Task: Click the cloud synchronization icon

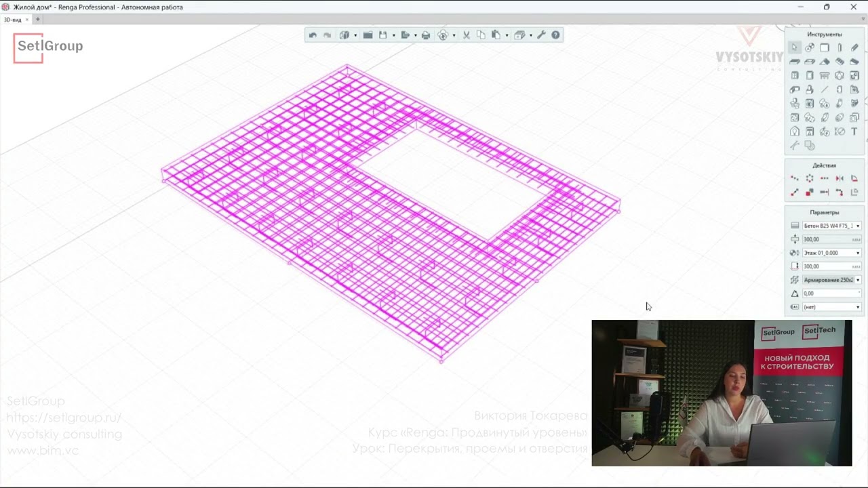Action: coord(443,35)
